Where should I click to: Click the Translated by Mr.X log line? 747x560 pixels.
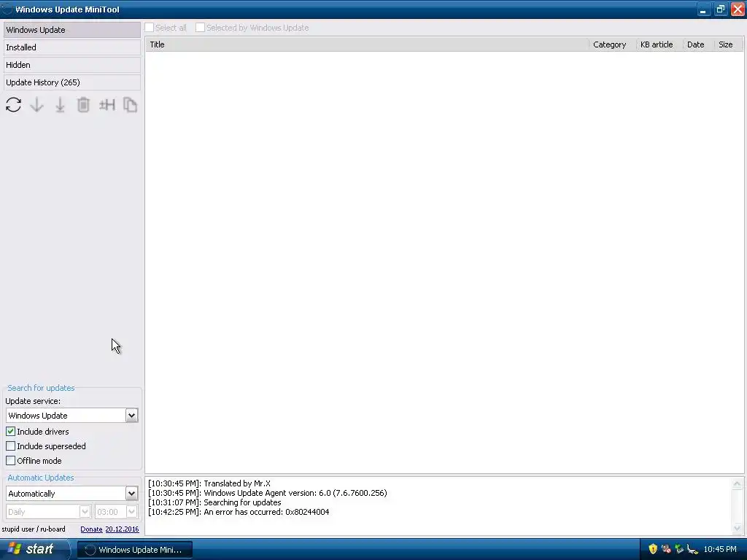coord(209,483)
